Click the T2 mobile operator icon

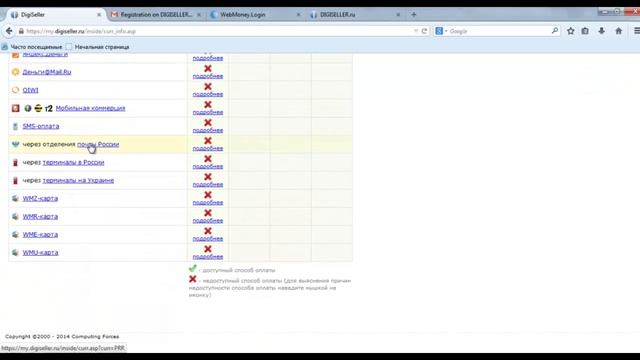tap(49, 109)
